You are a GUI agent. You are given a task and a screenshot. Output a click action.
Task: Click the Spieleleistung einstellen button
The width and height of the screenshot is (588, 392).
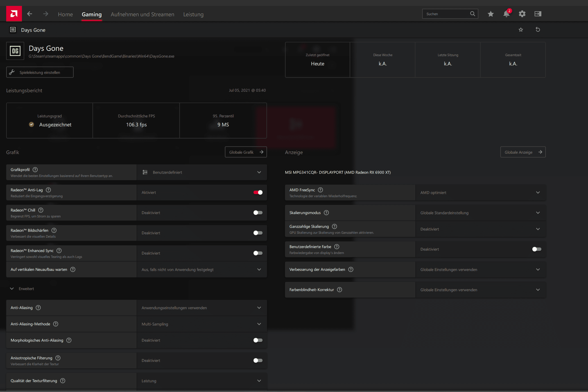(40, 72)
